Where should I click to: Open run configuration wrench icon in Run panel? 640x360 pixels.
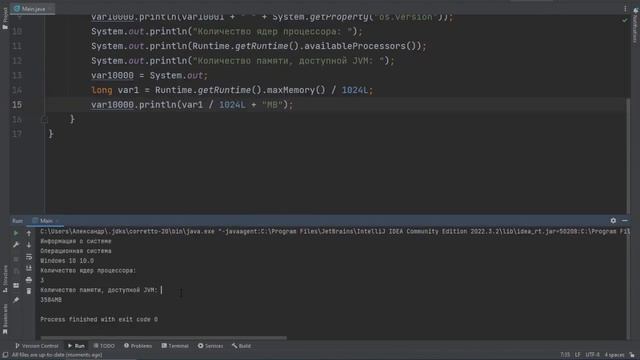point(16,244)
